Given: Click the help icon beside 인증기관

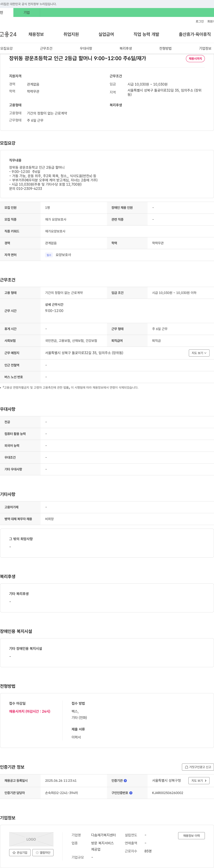Looking at the screenshot, I should 125,780.
